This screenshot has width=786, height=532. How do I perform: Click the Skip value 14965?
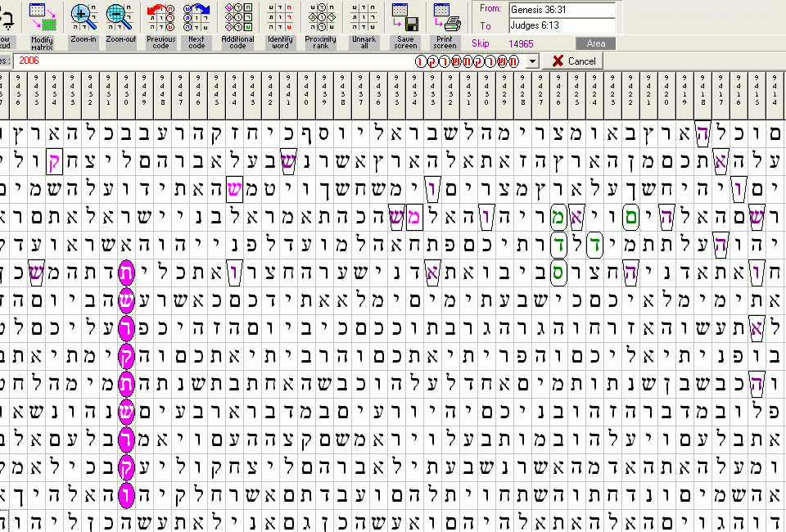(522, 43)
